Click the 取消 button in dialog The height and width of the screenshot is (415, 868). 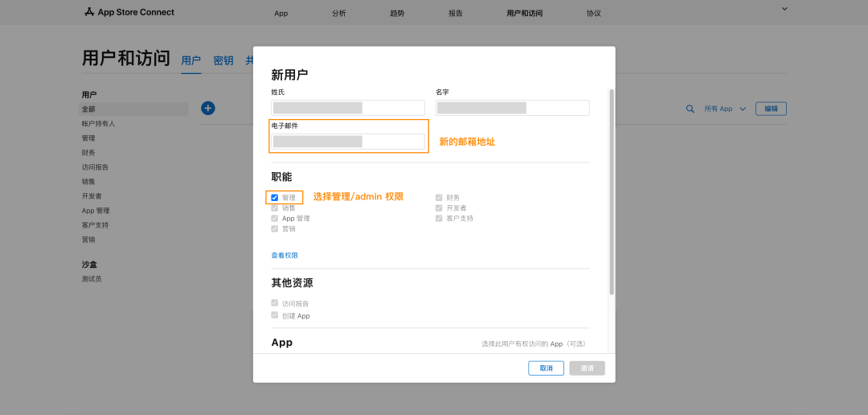(x=546, y=368)
